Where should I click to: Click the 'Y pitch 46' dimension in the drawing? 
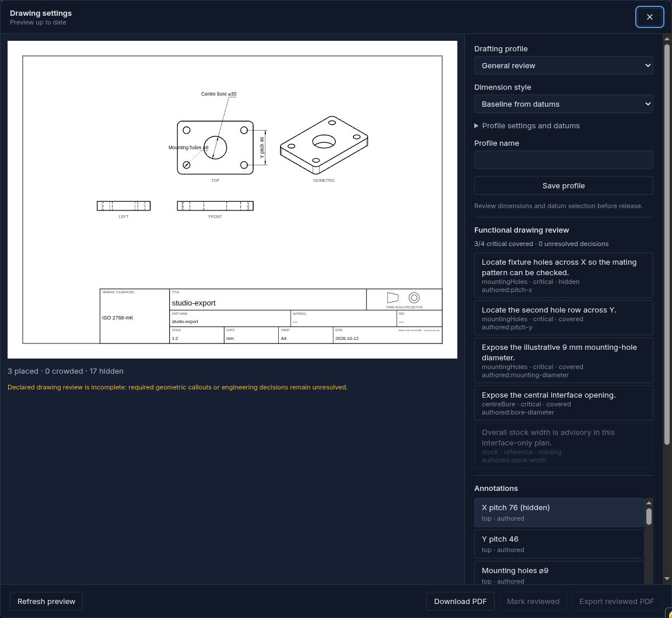[262, 148]
